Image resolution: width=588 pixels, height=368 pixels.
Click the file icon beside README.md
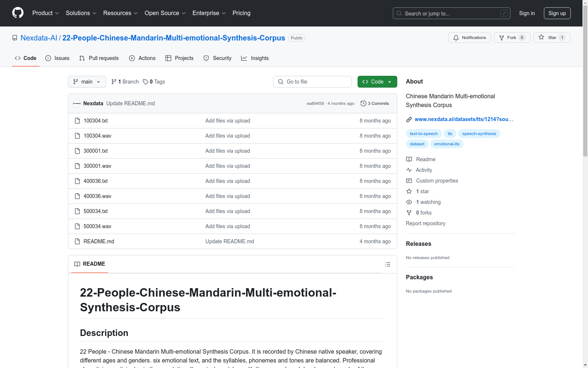[77, 241]
